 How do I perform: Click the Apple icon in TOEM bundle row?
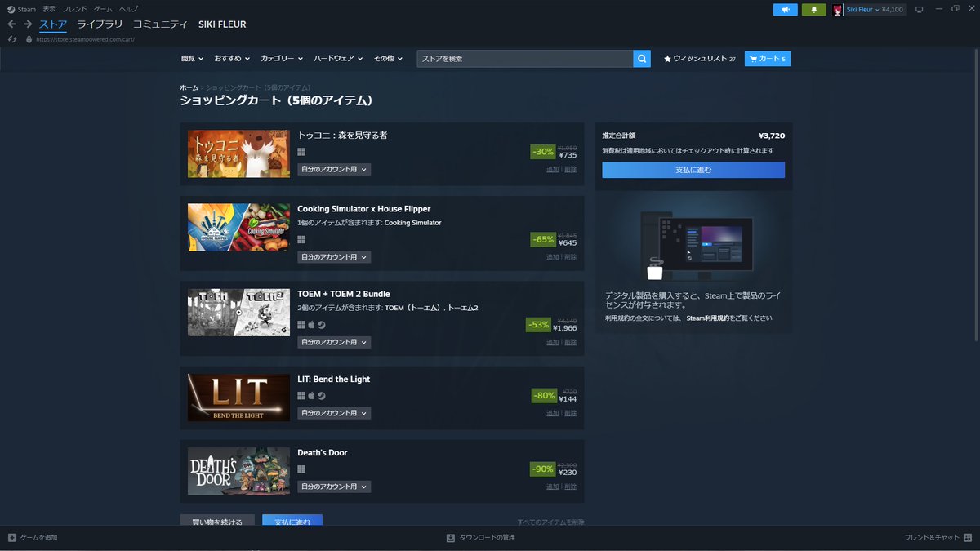[x=311, y=324]
